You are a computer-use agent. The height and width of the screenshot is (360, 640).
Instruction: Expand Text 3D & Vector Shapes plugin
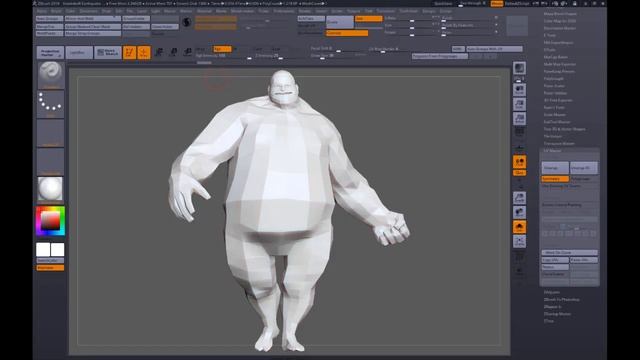click(564, 129)
